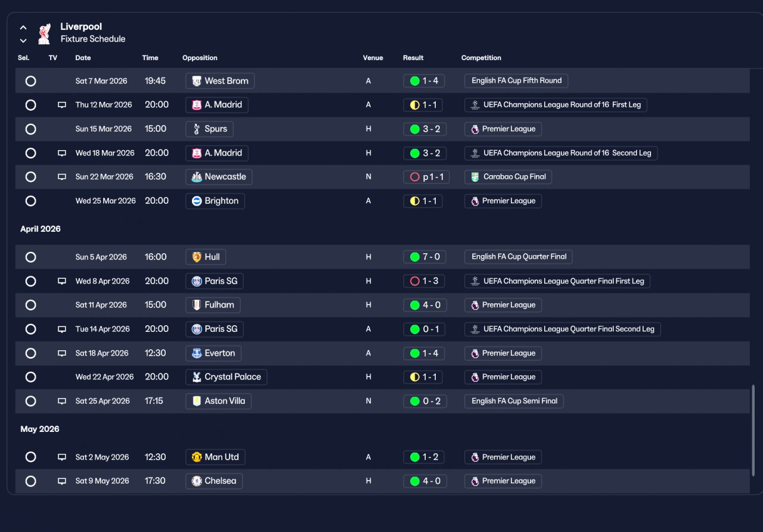Image resolution: width=763 pixels, height=532 pixels.
Task: Click the up chevron beside Liverpool
Action: 23,27
